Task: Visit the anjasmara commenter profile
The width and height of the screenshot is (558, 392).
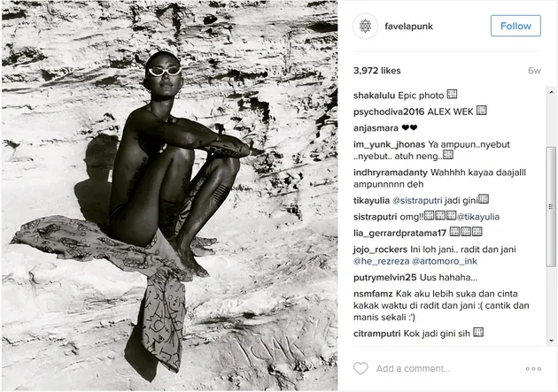Action: pyautogui.click(x=376, y=128)
